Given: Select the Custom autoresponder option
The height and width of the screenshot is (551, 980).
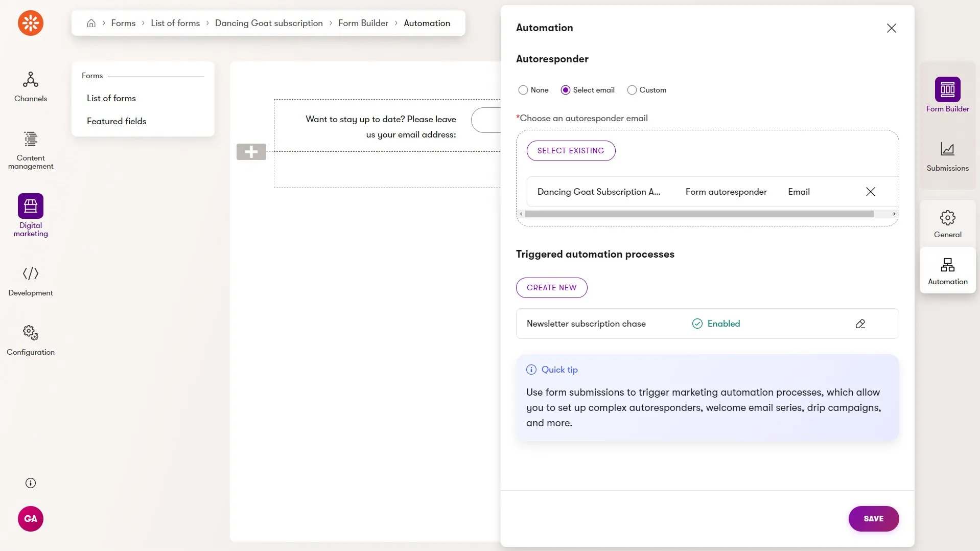Looking at the screenshot, I should 632,90.
